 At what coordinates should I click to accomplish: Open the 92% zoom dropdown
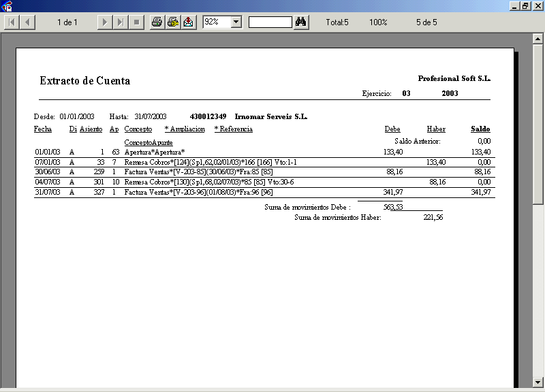coord(236,22)
